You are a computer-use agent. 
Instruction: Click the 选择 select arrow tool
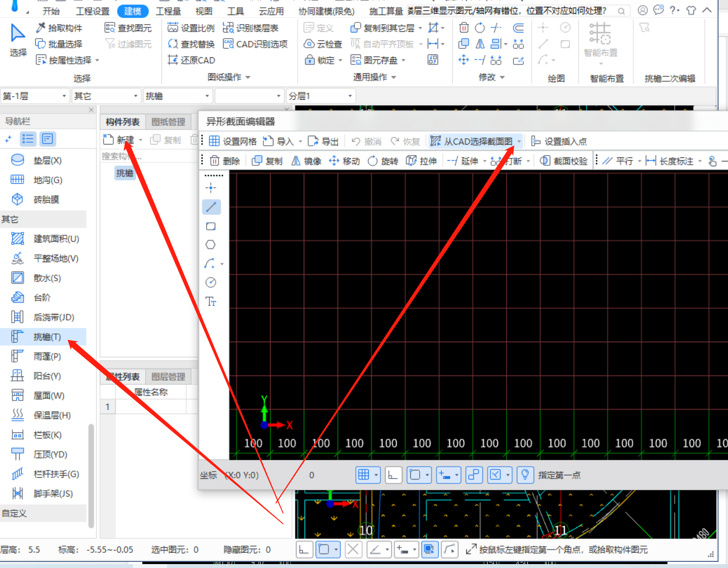18,40
